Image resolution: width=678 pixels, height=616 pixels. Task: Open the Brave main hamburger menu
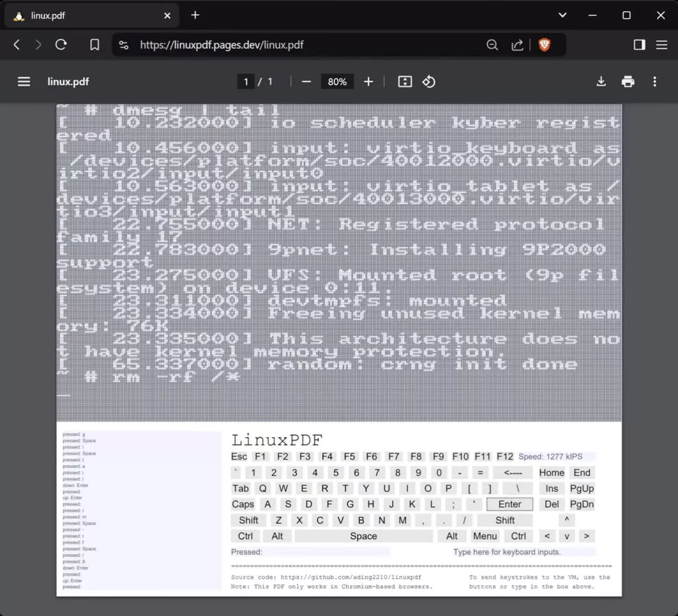coord(661,45)
